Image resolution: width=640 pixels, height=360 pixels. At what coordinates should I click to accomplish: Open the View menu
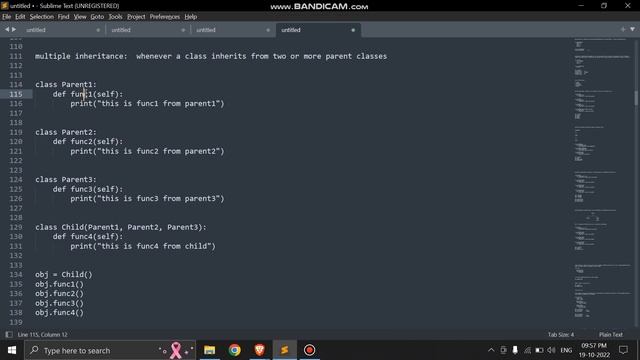(80, 17)
